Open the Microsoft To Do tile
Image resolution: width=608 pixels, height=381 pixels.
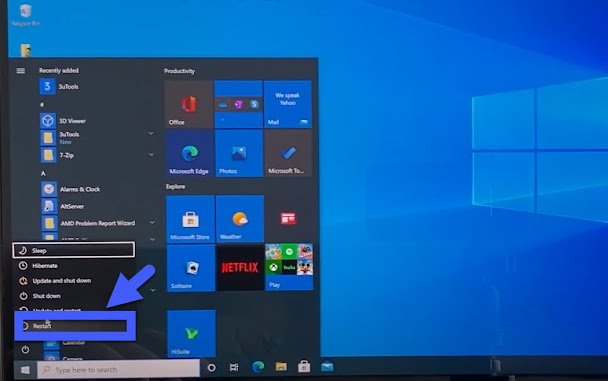click(288, 153)
